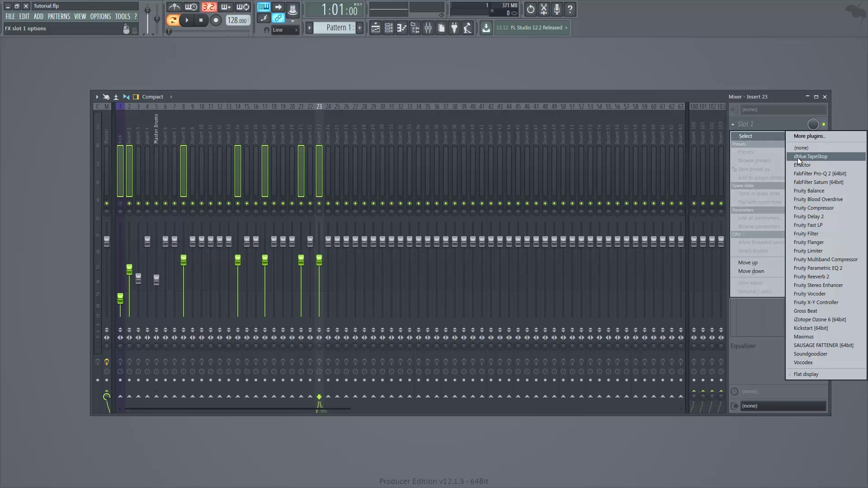
Task: Click More plugins... entry
Action: (809, 136)
